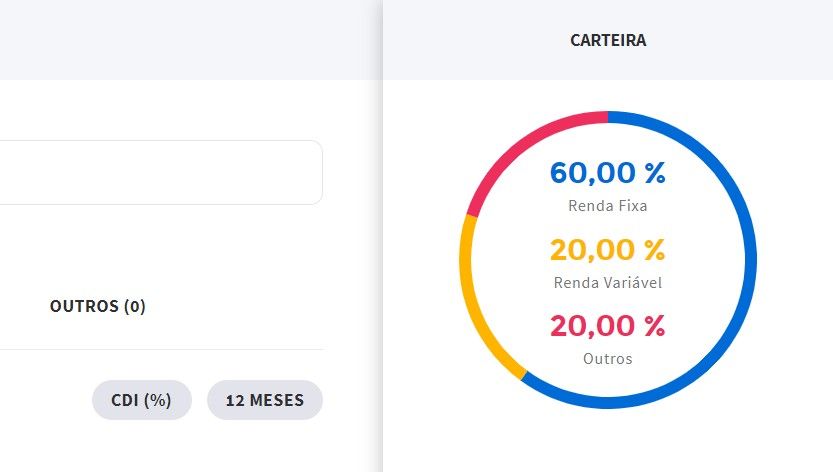Click gray header bar left of CARTEIRA
The width and height of the screenshot is (833, 472).
point(191,40)
